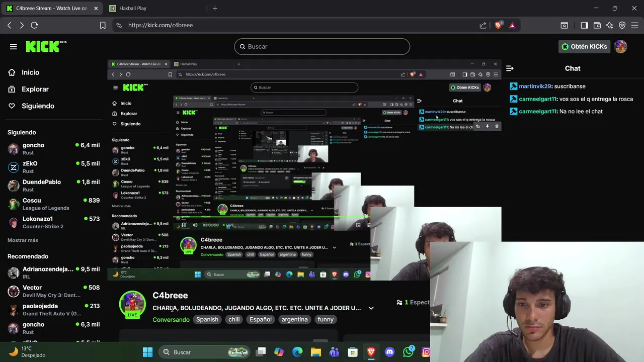Toggle the Brave sidebar panel icon
Image resolution: width=644 pixels, height=362 pixels.
(x=584, y=25)
